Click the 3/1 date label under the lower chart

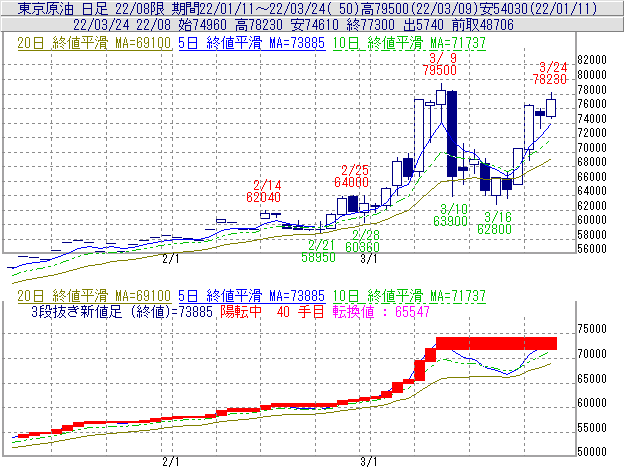[369, 462]
